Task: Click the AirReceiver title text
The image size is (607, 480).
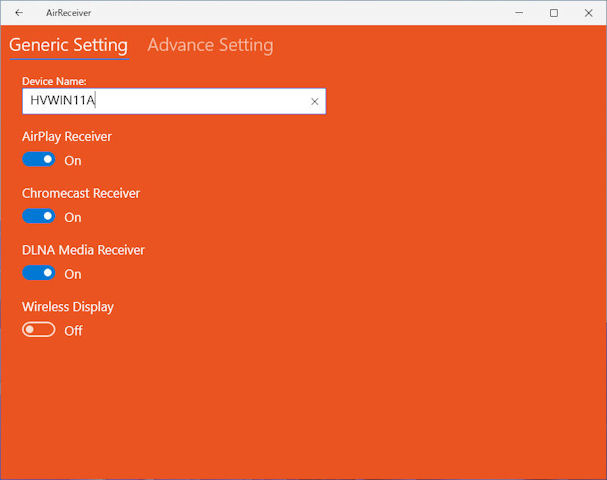Action: click(x=69, y=13)
